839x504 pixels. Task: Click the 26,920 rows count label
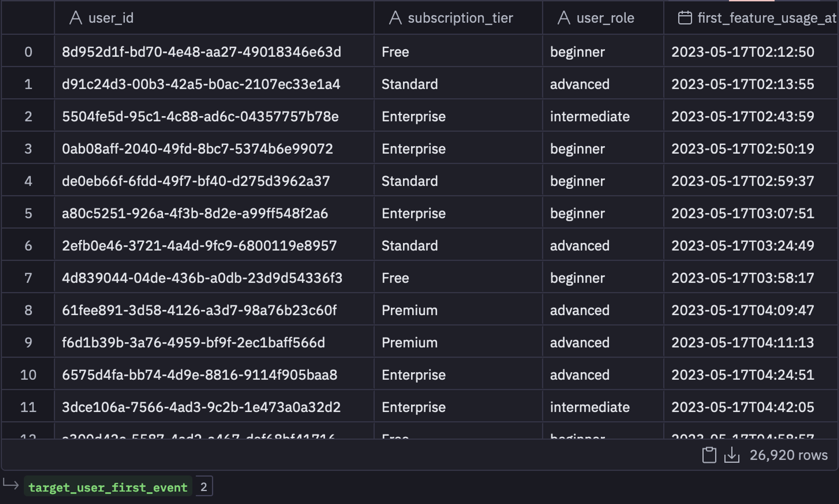pyautogui.click(x=788, y=455)
